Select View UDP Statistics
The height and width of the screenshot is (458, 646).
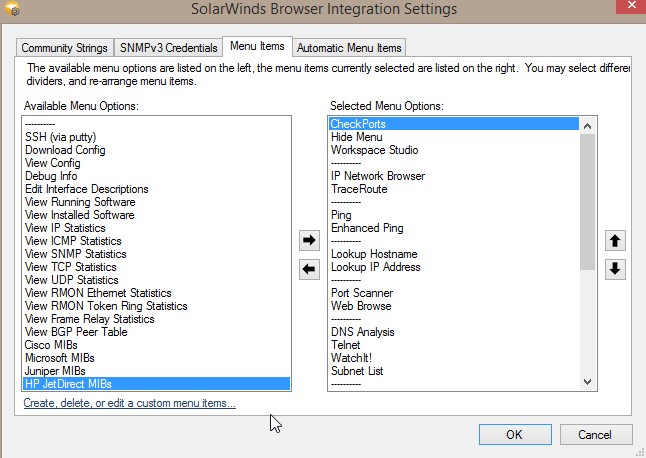pyautogui.click(x=157, y=280)
